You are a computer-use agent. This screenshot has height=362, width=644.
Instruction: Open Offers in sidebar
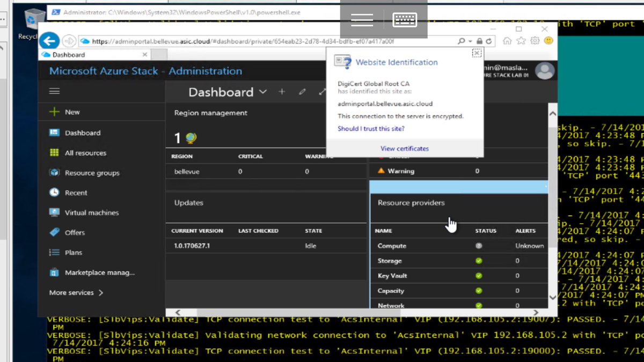75,233
